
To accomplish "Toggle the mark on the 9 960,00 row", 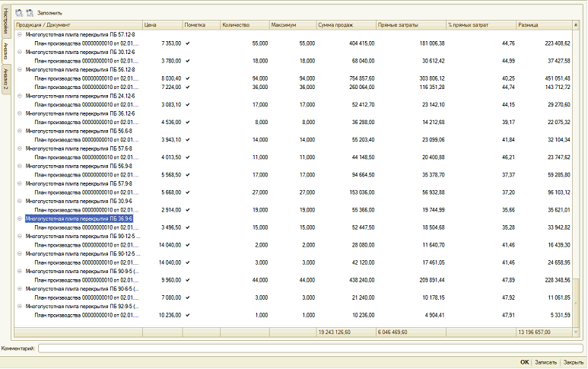I will (187, 280).
